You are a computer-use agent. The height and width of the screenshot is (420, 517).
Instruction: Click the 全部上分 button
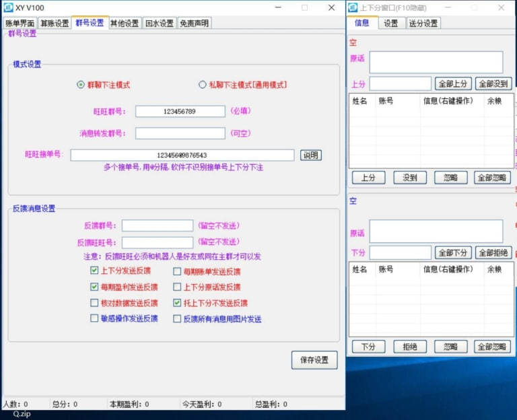453,84
